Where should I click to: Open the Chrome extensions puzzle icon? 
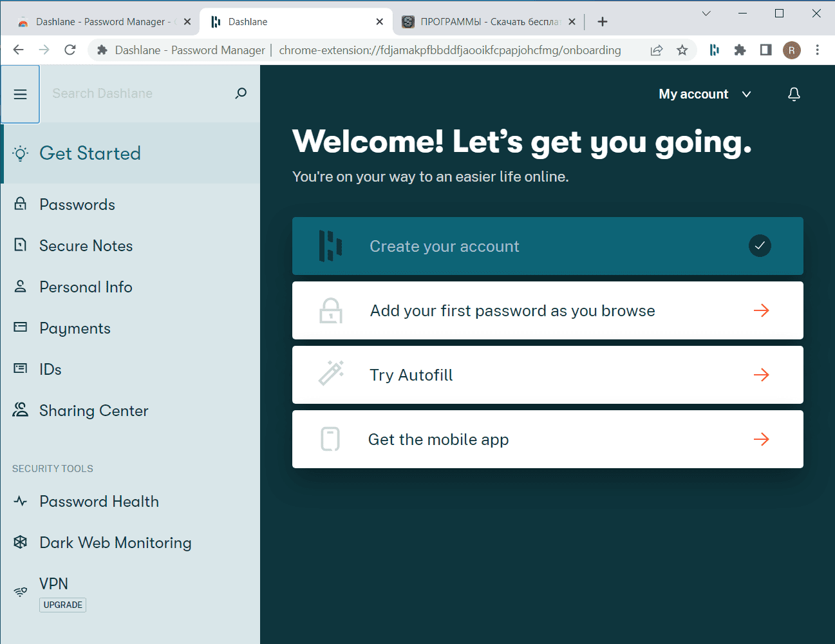740,50
